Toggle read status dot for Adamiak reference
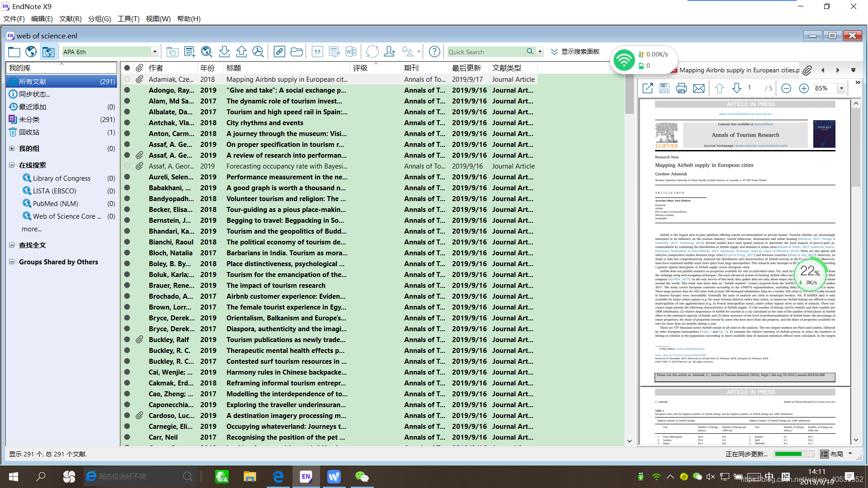868x488 pixels. point(127,79)
